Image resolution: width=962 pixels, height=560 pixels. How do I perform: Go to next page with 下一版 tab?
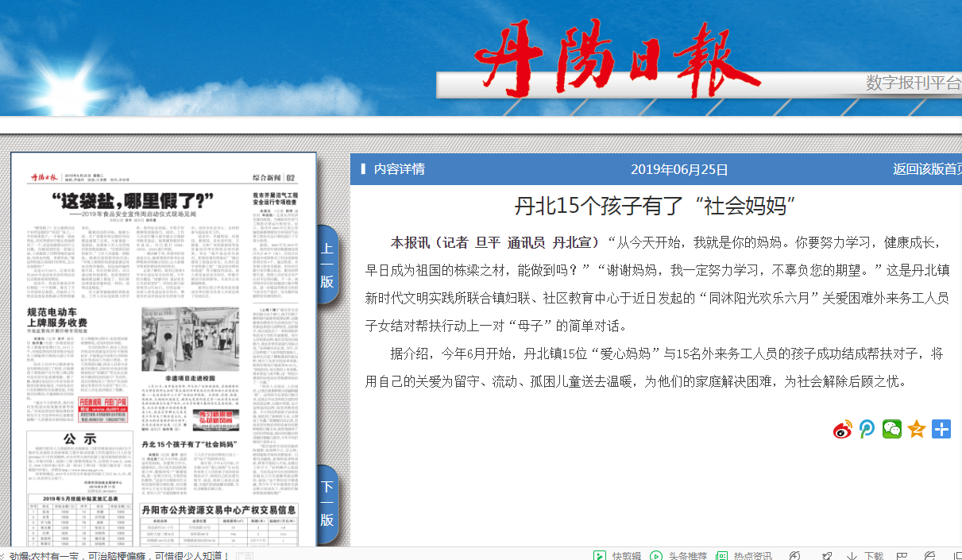point(327,503)
